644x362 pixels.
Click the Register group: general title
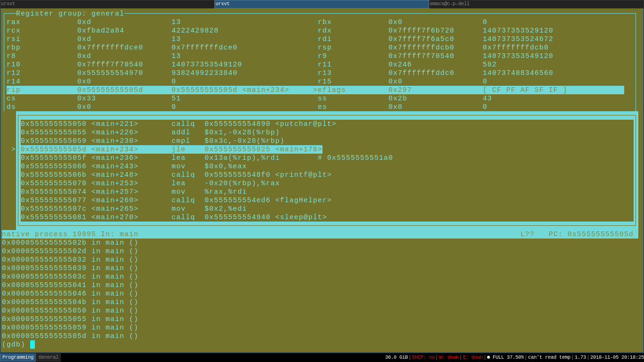pos(70,14)
